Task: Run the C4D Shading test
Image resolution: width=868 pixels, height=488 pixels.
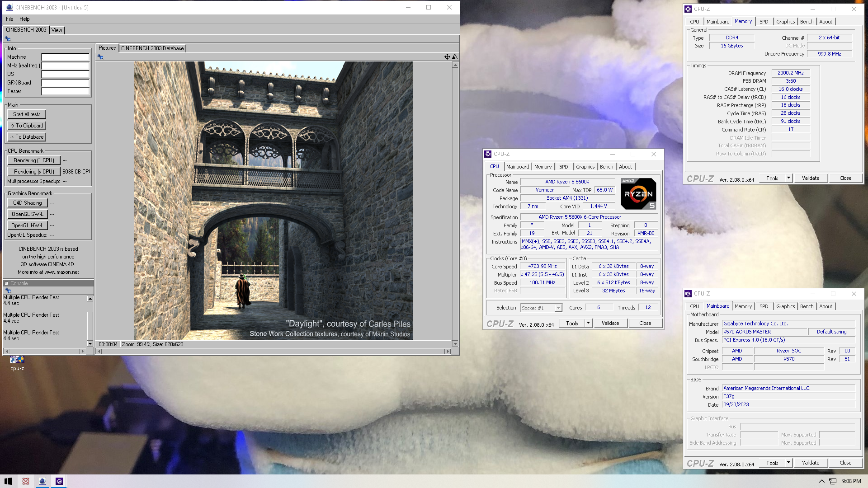Action: point(28,203)
